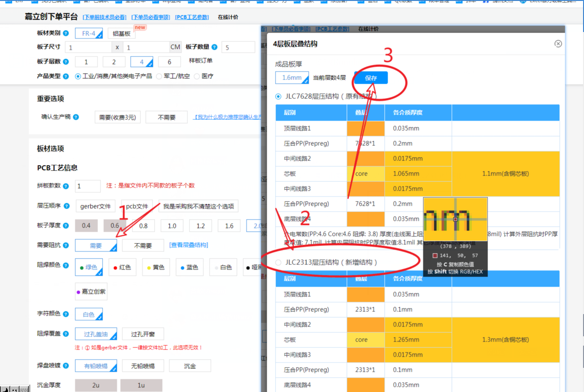Viewport: 584px width, 392px height.
Task: Open the PCB工艺参数 link in header
Action: [x=192, y=17]
